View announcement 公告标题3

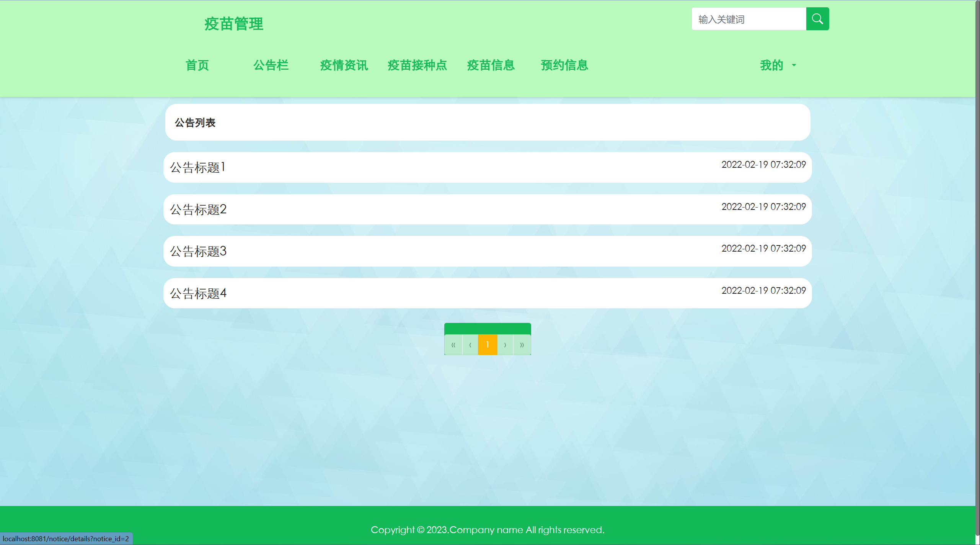(198, 251)
